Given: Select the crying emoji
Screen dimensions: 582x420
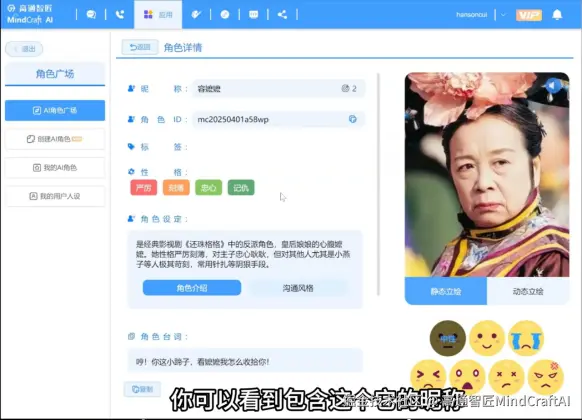Looking at the screenshot, I should pyautogui.click(x=526, y=338).
